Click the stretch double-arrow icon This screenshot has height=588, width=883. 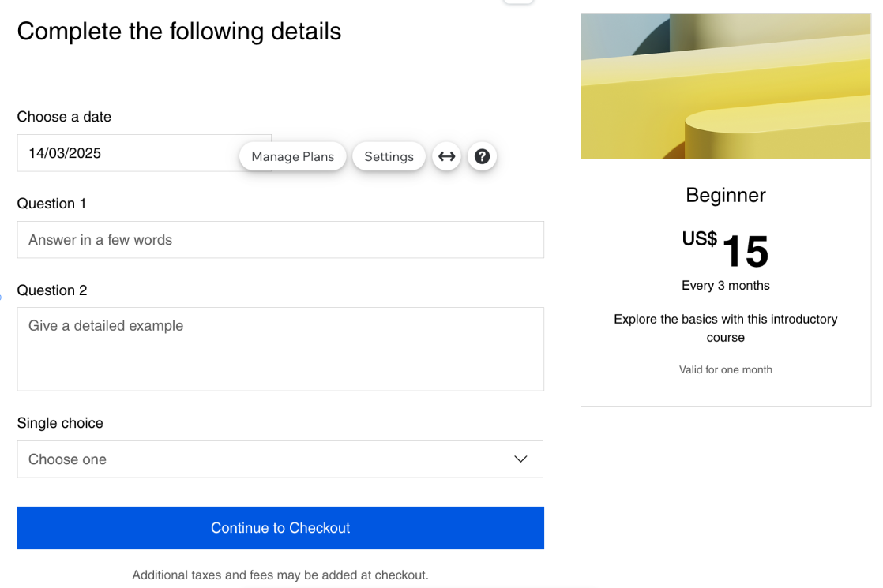pyautogui.click(x=447, y=156)
